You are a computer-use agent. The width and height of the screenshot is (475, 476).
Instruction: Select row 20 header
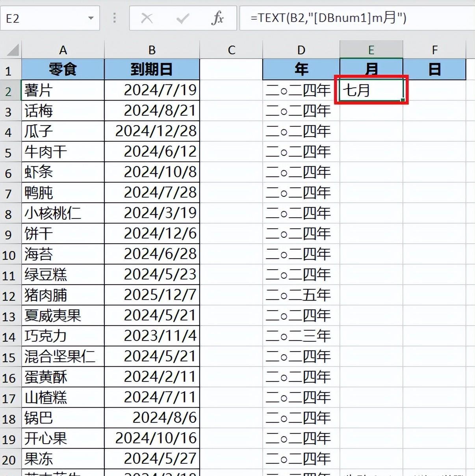click(11, 459)
